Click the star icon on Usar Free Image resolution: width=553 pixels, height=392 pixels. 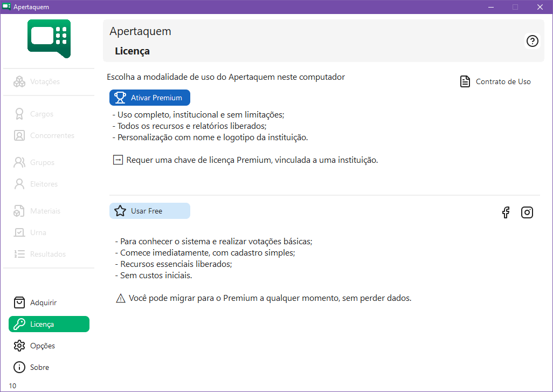(x=120, y=211)
